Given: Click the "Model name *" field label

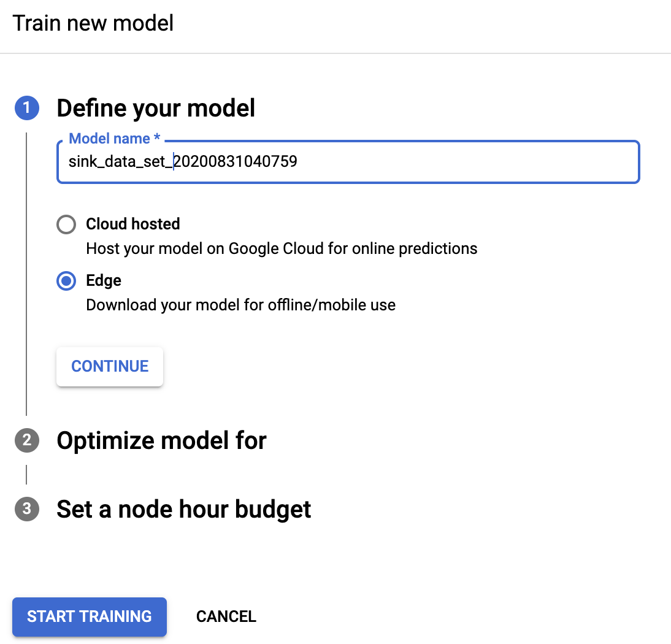Looking at the screenshot, I should (x=114, y=139).
